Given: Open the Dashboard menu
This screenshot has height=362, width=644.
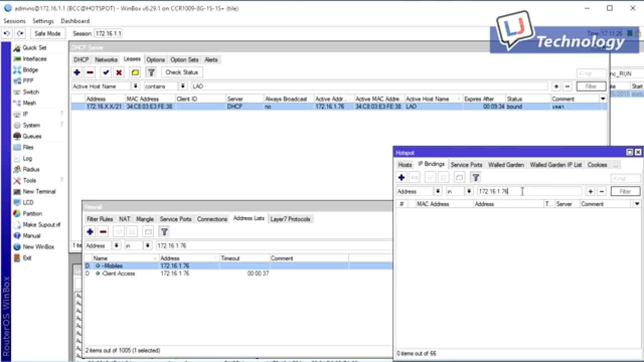Looking at the screenshot, I should tap(75, 21).
